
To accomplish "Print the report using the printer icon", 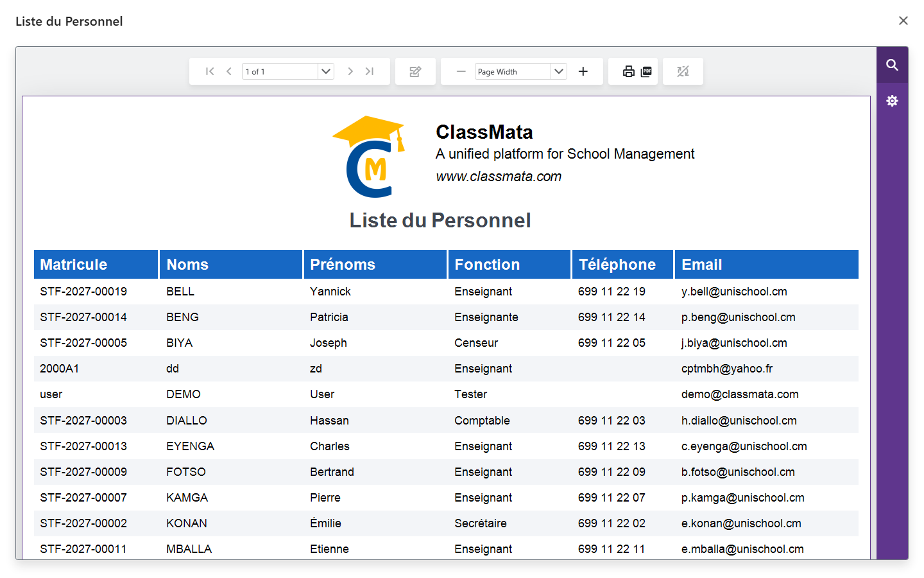I will pyautogui.click(x=629, y=71).
